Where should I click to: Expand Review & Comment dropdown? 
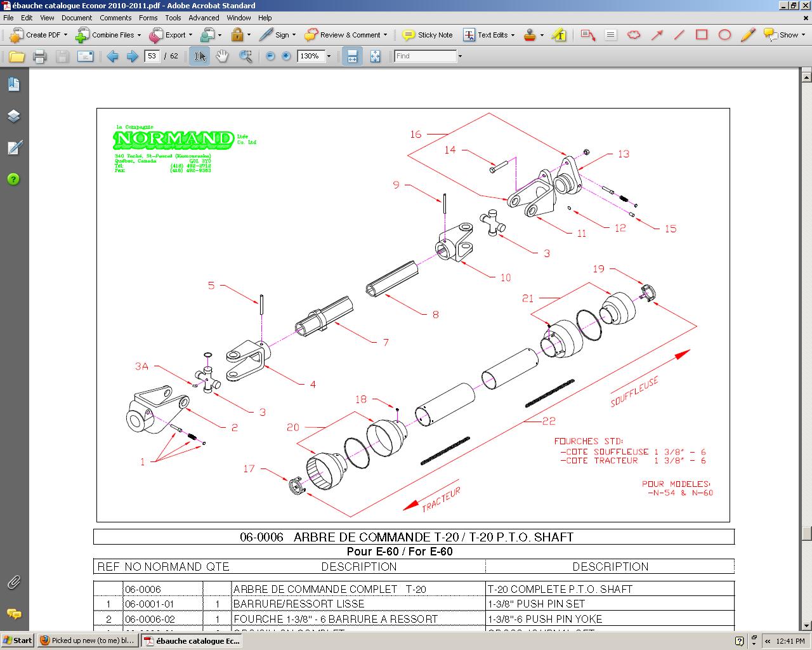[x=385, y=36]
